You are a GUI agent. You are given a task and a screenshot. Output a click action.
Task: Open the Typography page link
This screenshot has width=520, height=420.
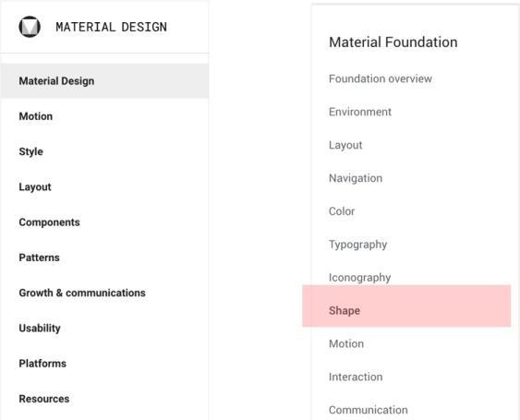pos(357,245)
